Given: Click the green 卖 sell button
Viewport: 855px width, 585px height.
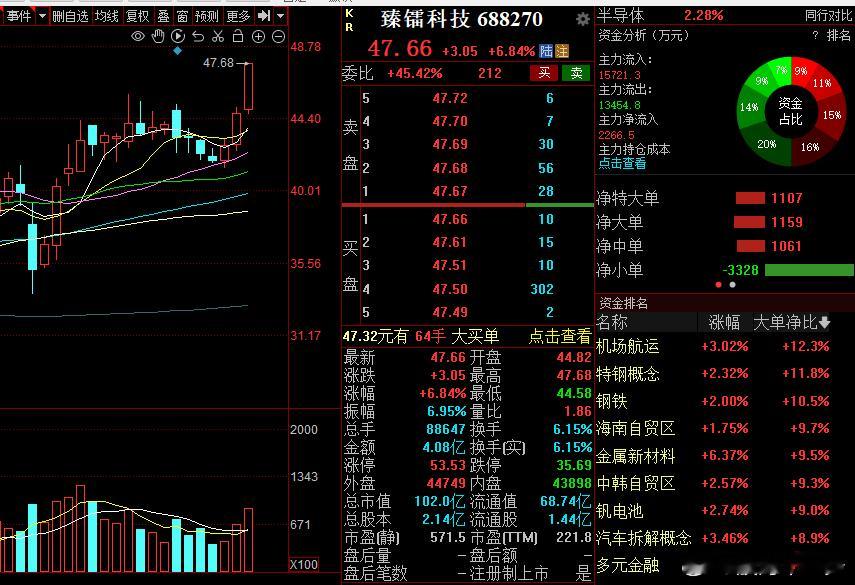Looking at the screenshot, I should [576, 73].
